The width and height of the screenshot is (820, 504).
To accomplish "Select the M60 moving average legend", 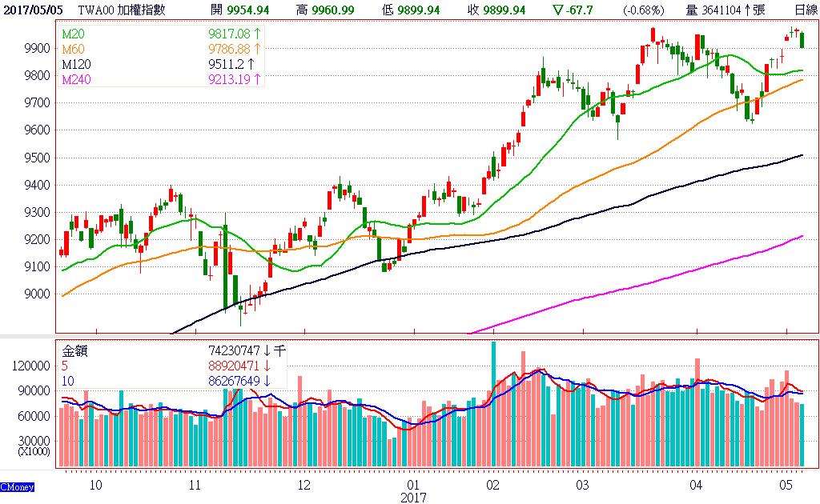I will [x=73, y=49].
